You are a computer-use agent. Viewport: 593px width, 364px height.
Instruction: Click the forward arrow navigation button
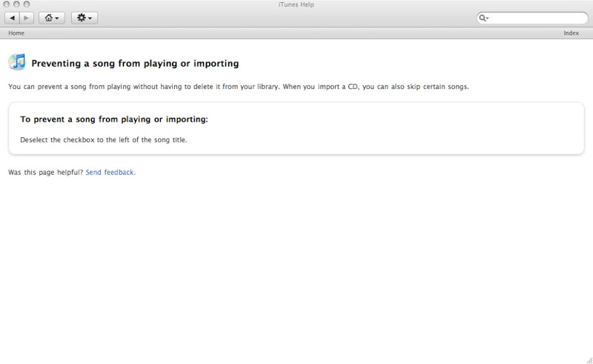coord(26,18)
